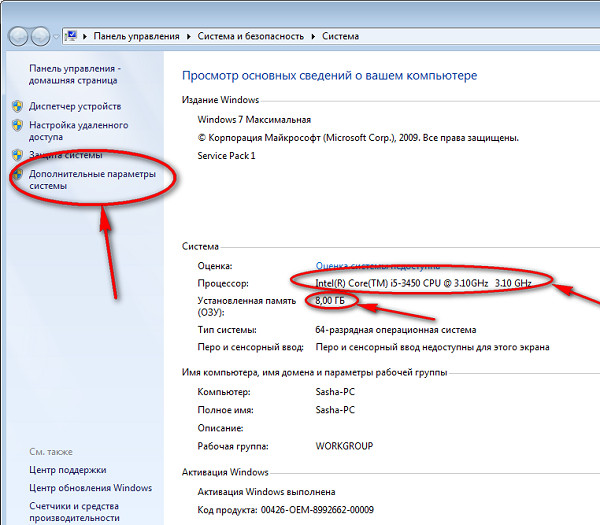Viewport: 600px width, 525px height.
Task: Expand arrow before Система breadcrumb
Action: [313, 36]
